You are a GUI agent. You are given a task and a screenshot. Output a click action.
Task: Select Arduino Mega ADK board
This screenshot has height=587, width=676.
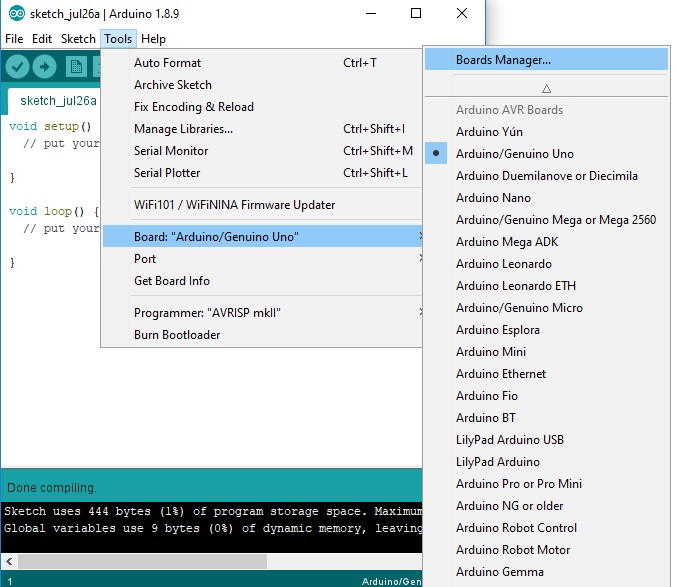coord(546,242)
